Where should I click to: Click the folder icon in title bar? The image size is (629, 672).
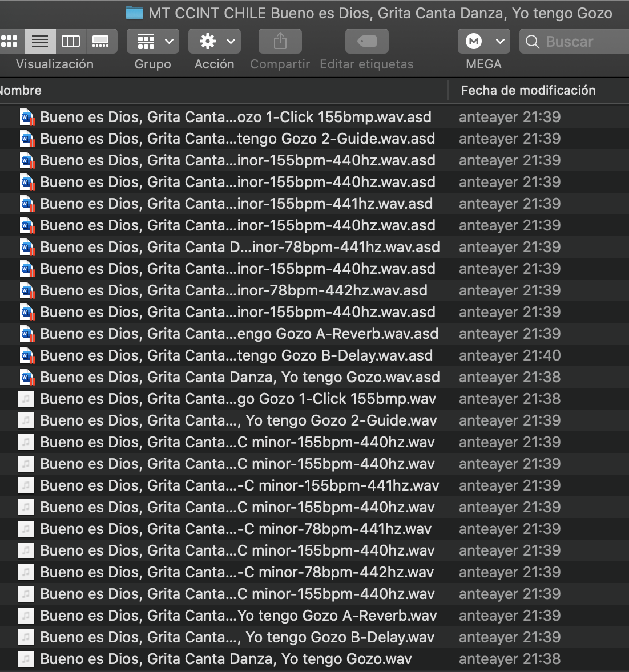point(135,13)
